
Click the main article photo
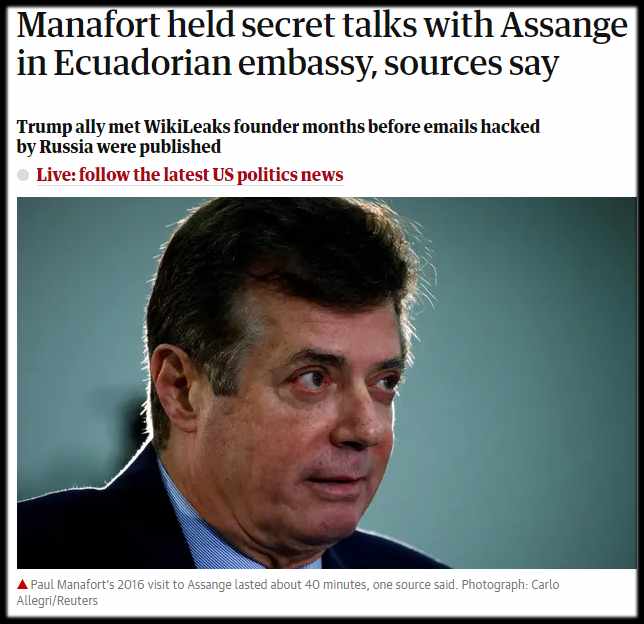(x=327, y=383)
